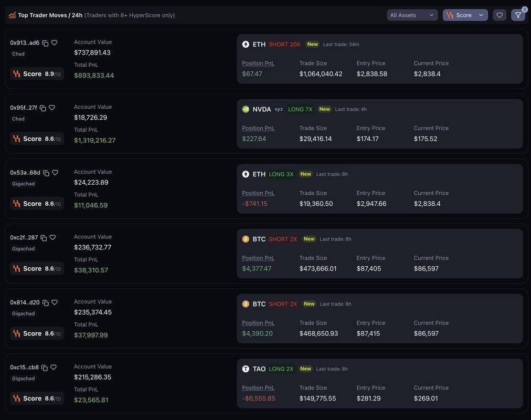
Task: Open the Score sort dropdown
Action: [x=465, y=15]
